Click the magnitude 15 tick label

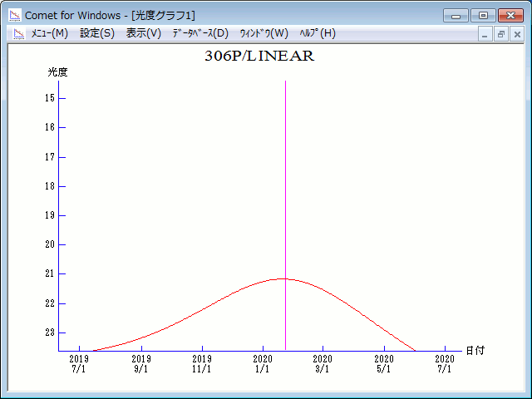point(50,98)
